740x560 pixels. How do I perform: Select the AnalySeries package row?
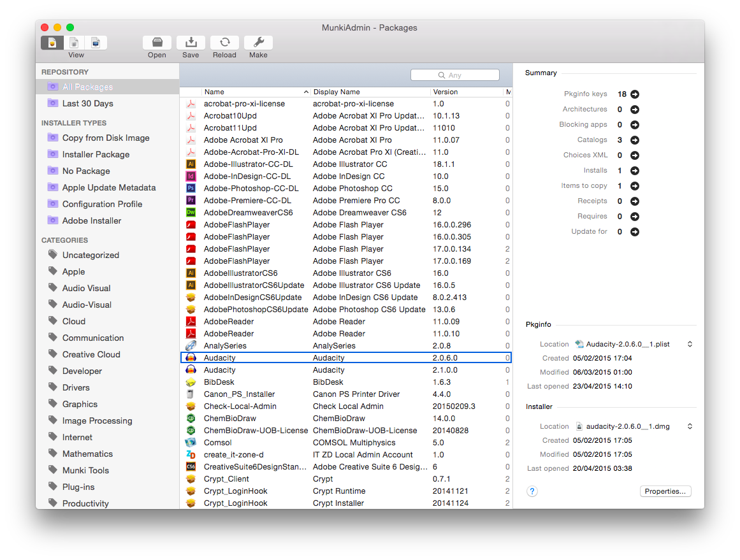point(346,346)
